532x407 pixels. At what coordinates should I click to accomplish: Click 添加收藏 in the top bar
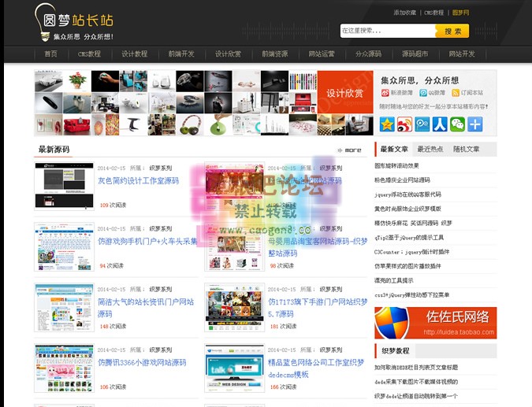pos(405,13)
